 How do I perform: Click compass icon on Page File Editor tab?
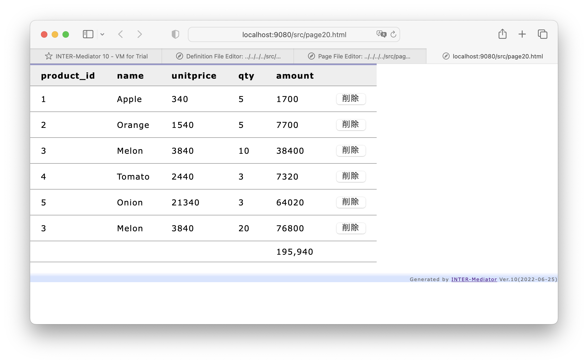point(311,56)
